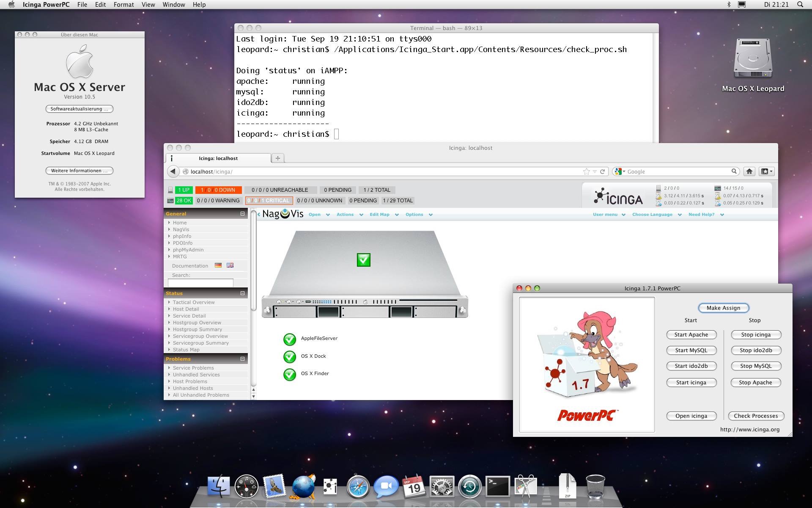Open Tactical Overview in Status sidebar
812x508 pixels.
pos(193,302)
